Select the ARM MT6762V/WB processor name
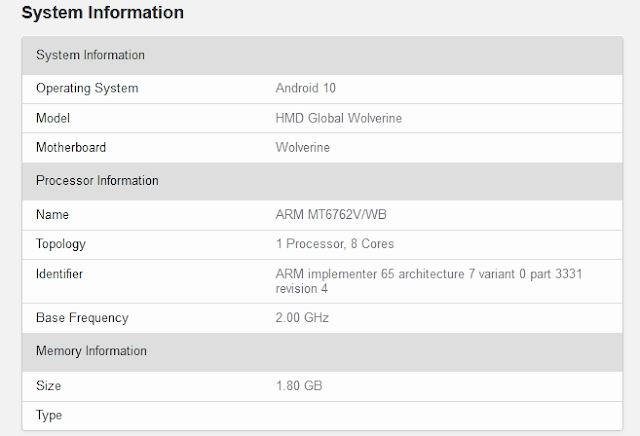Image resolution: width=640 pixels, height=436 pixels. (331, 215)
